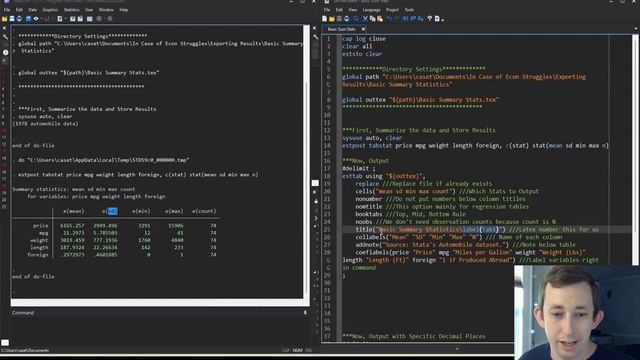Viewport: 640px width, 360px height.
Task: Open the Do-file Editor icon in Stata toolbar
Action: (60, 19)
